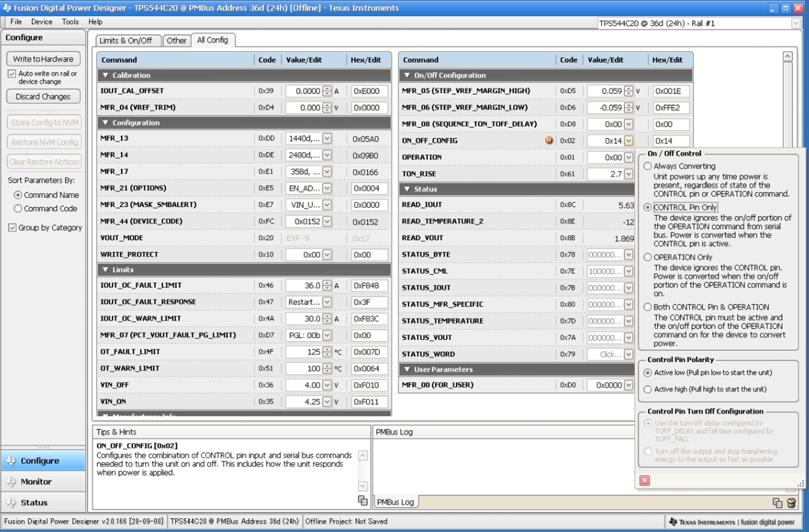The width and height of the screenshot is (809, 532).
Task: Open the Status view icon
Action: (x=11, y=502)
